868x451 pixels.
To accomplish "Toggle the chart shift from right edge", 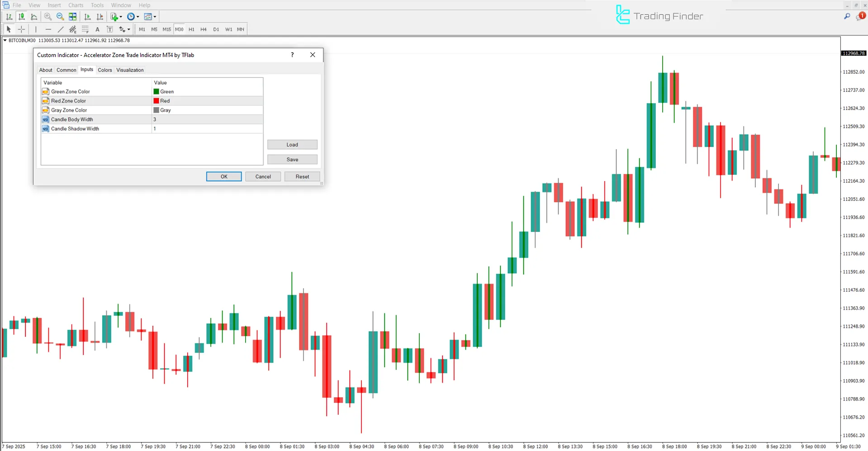I will (100, 16).
